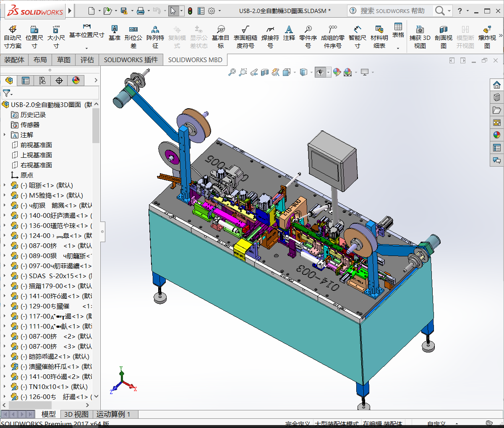
Task: Open the PropertyManager tab icon
Action: [26, 81]
